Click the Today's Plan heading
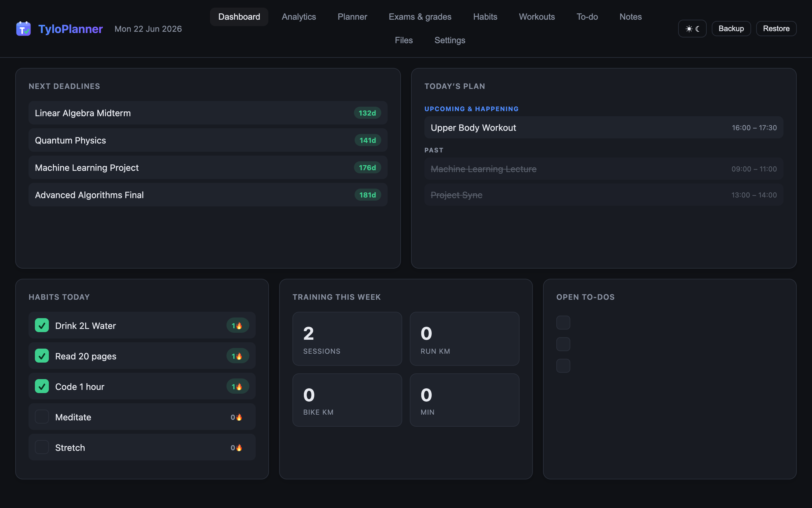Screen dimensions: 812x508 point(455,86)
